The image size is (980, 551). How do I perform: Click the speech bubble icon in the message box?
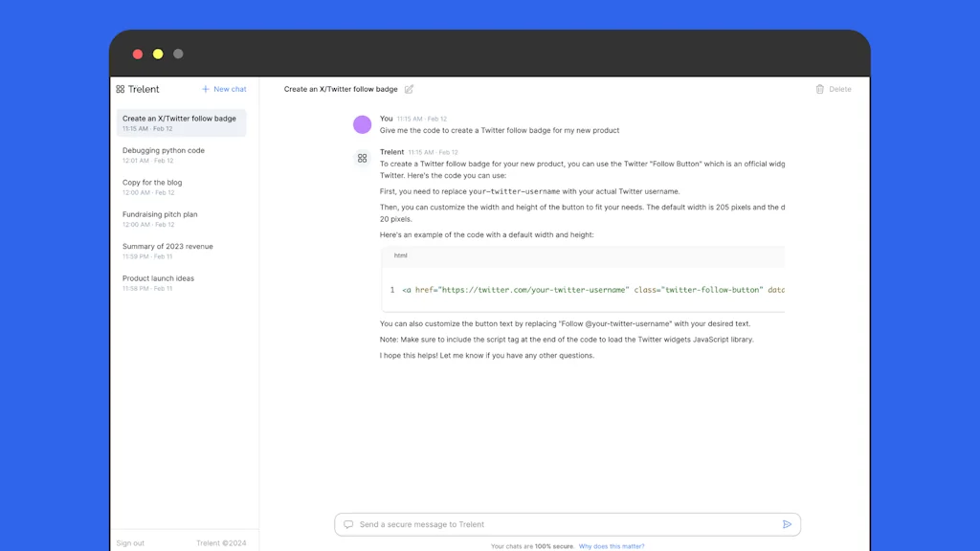346,524
